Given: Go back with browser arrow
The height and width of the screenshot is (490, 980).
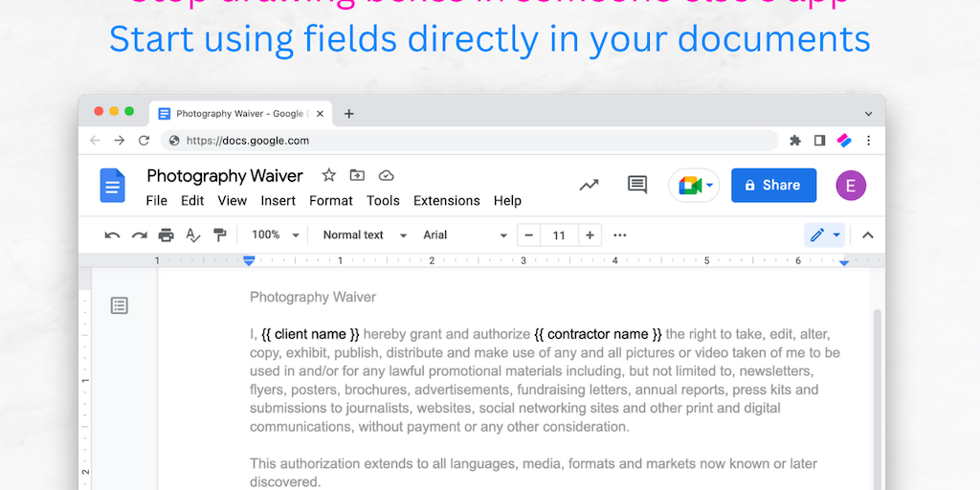Looking at the screenshot, I should point(95,141).
